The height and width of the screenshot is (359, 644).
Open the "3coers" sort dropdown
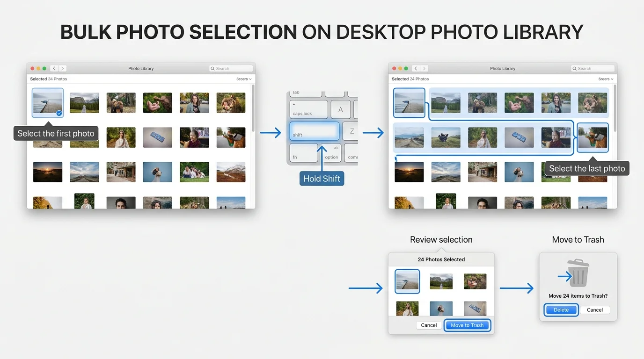point(244,79)
